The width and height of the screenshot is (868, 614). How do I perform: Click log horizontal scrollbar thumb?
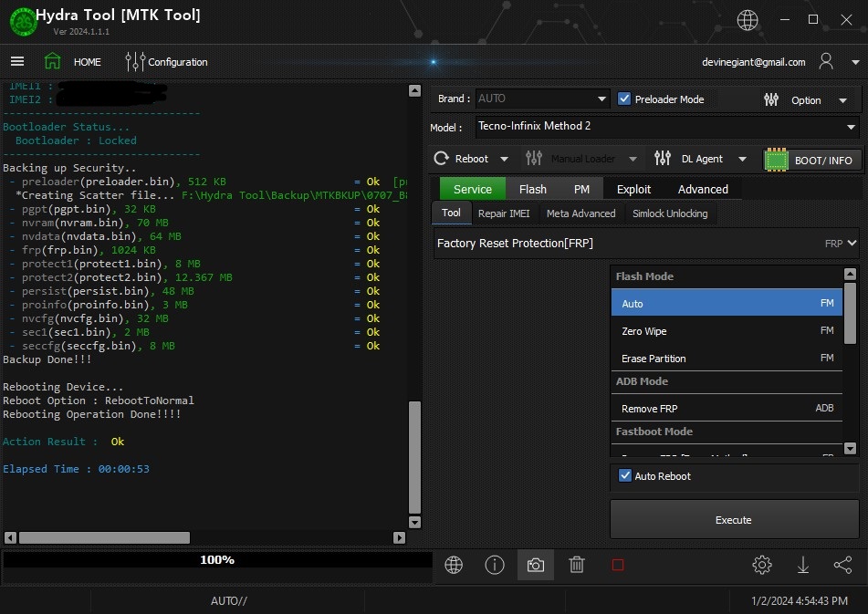(105, 537)
